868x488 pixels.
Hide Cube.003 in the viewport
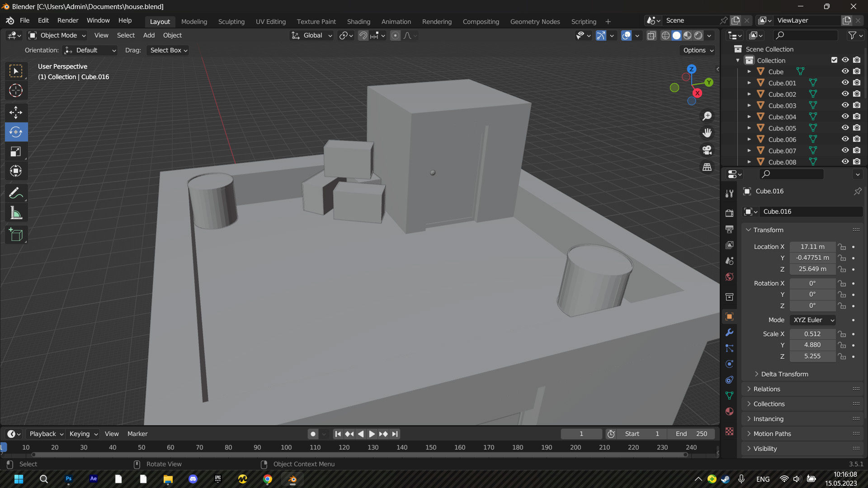click(x=845, y=105)
